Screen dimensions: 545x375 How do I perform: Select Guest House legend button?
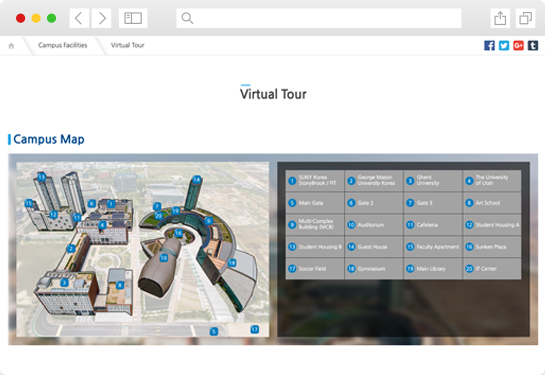pos(374,246)
